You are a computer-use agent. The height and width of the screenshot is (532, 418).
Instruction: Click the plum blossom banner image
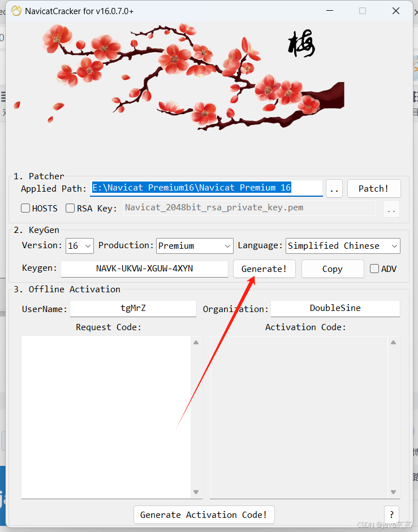(x=179, y=77)
